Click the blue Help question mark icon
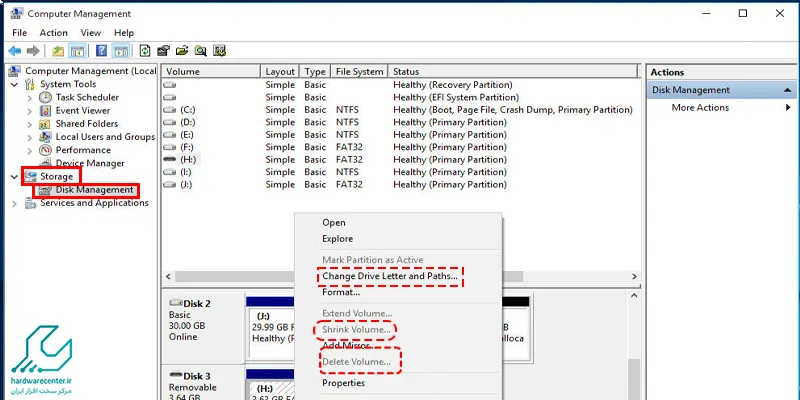This screenshot has height=400, width=800. pos(102,51)
